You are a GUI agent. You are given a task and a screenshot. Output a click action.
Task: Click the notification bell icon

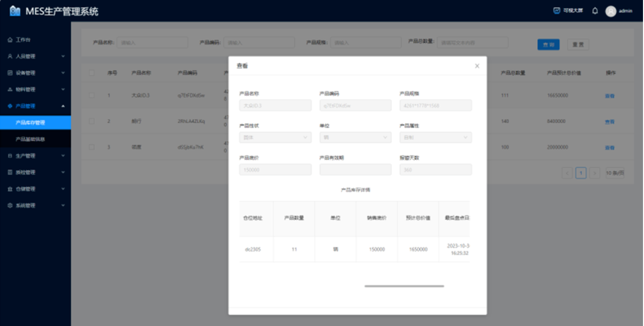(595, 11)
